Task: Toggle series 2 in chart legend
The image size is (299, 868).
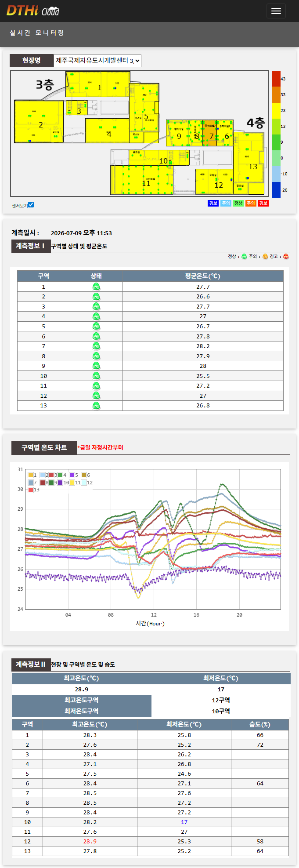Action: pyautogui.click(x=43, y=475)
